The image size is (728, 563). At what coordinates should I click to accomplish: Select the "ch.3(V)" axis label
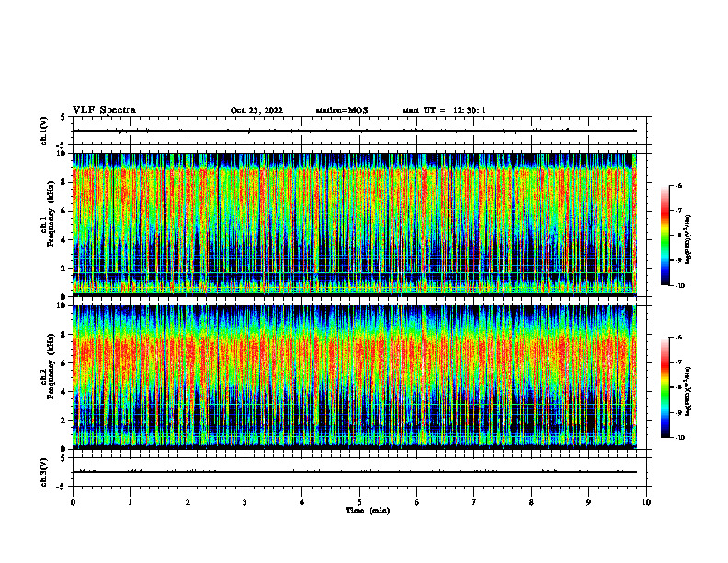(44, 472)
